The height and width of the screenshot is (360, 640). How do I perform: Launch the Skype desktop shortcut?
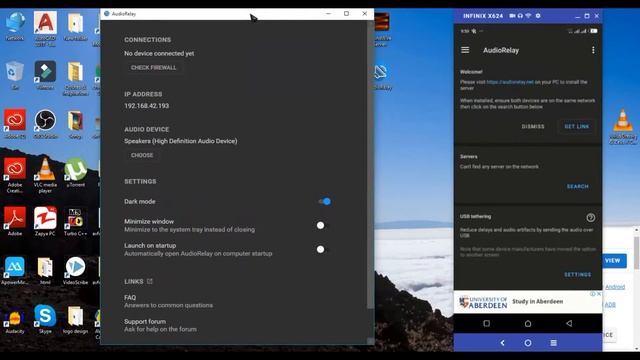click(x=45, y=320)
